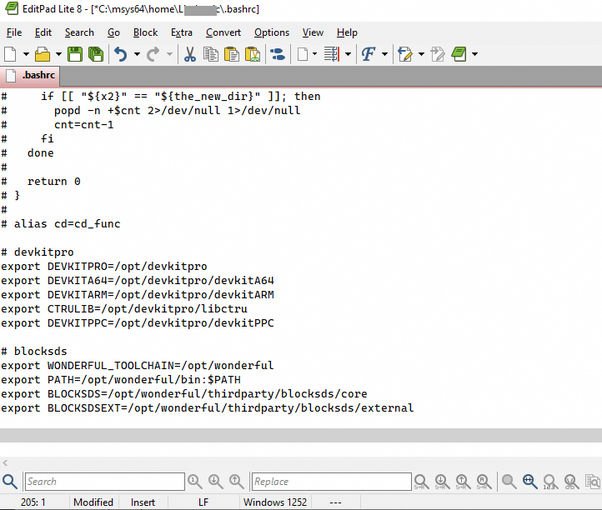Open the Edit menu
The height and width of the screenshot is (510, 602).
43,33
